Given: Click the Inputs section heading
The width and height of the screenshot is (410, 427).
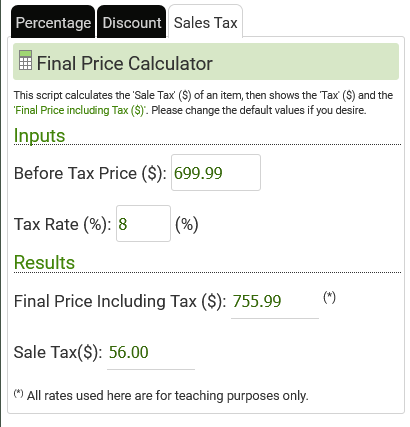Looking at the screenshot, I should [x=39, y=135].
